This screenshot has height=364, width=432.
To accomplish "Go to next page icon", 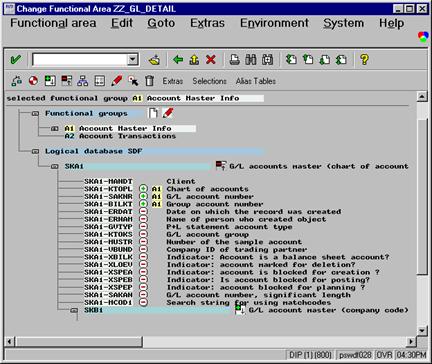I will tap(324, 60).
